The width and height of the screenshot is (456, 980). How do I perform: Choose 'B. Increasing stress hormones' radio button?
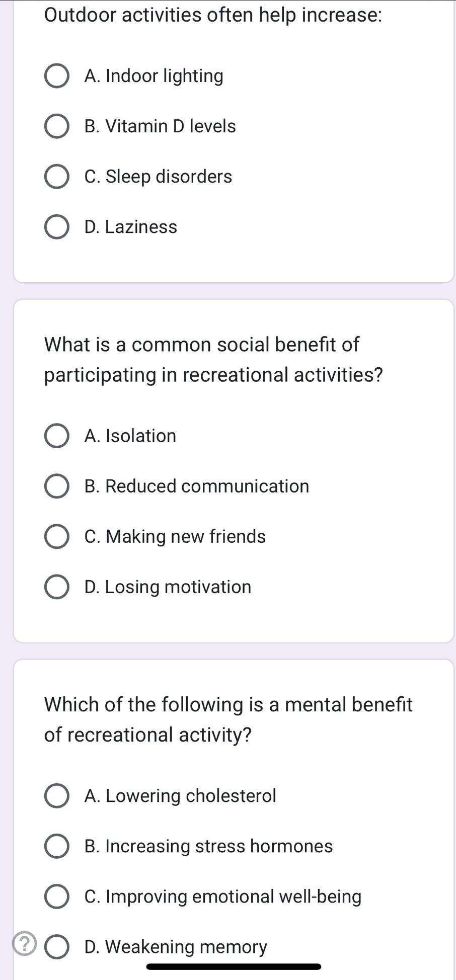click(x=57, y=846)
